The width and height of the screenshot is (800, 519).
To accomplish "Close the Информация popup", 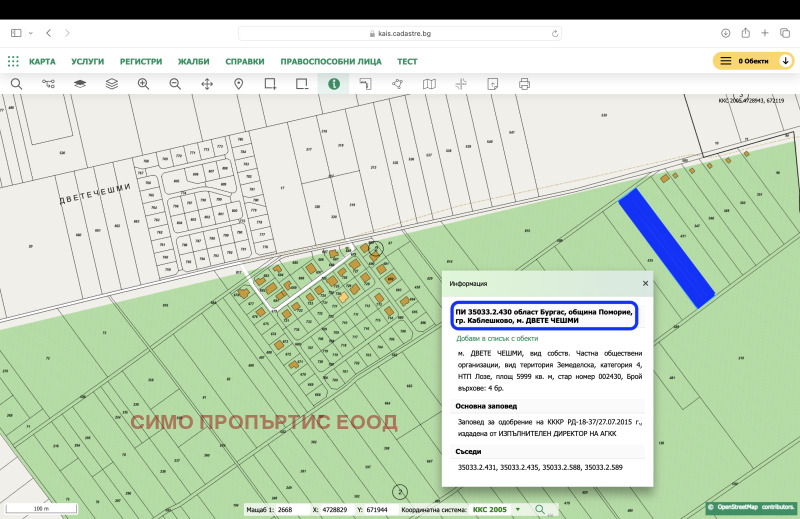I will 645,283.
